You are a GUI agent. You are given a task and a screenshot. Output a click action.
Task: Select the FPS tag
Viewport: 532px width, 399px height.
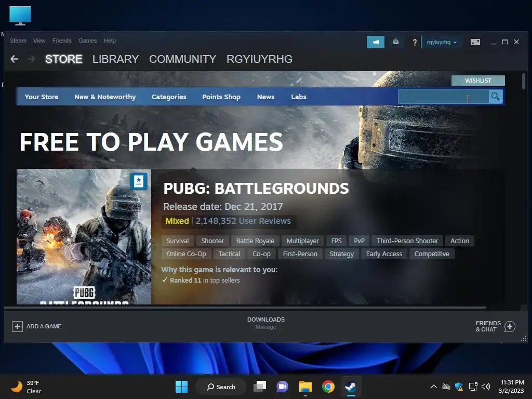point(336,241)
